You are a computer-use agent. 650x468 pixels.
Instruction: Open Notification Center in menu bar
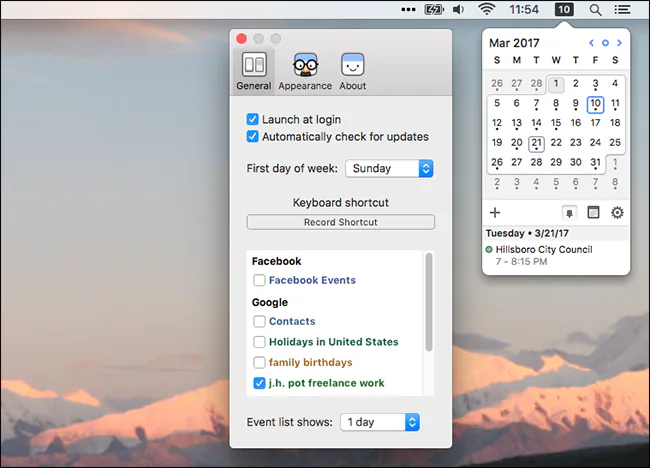tap(622, 10)
